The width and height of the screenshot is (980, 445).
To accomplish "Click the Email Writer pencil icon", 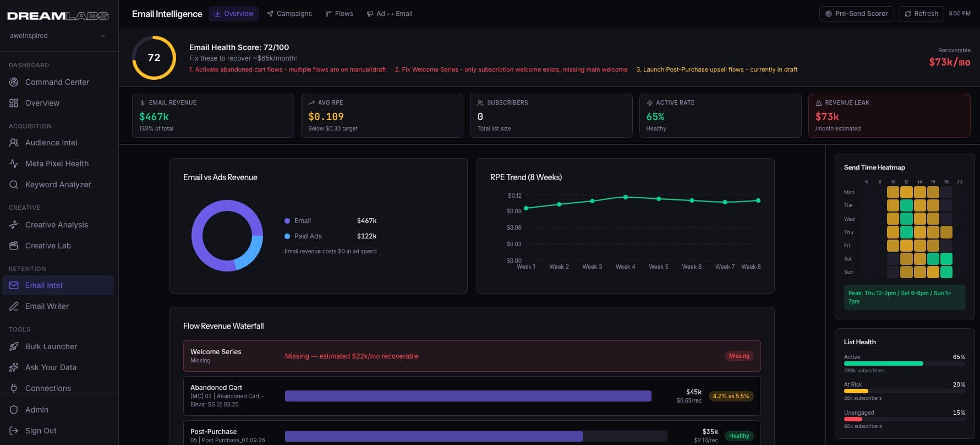I will [14, 306].
